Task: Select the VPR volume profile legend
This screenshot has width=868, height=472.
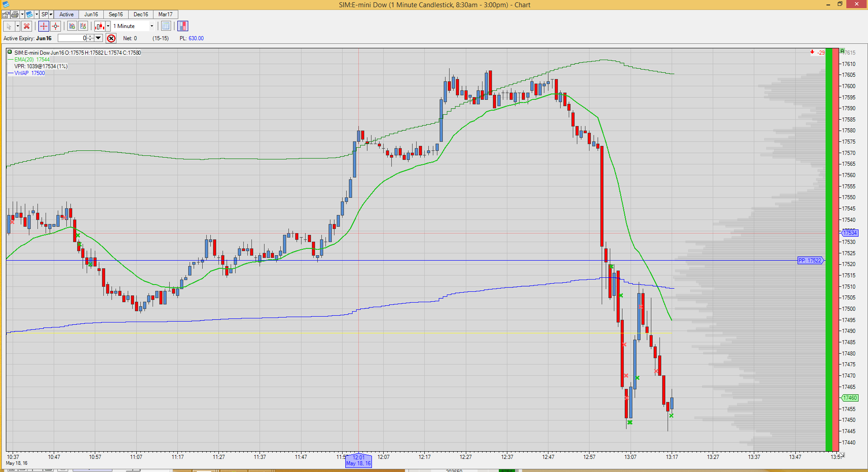Action: click(41, 66)
